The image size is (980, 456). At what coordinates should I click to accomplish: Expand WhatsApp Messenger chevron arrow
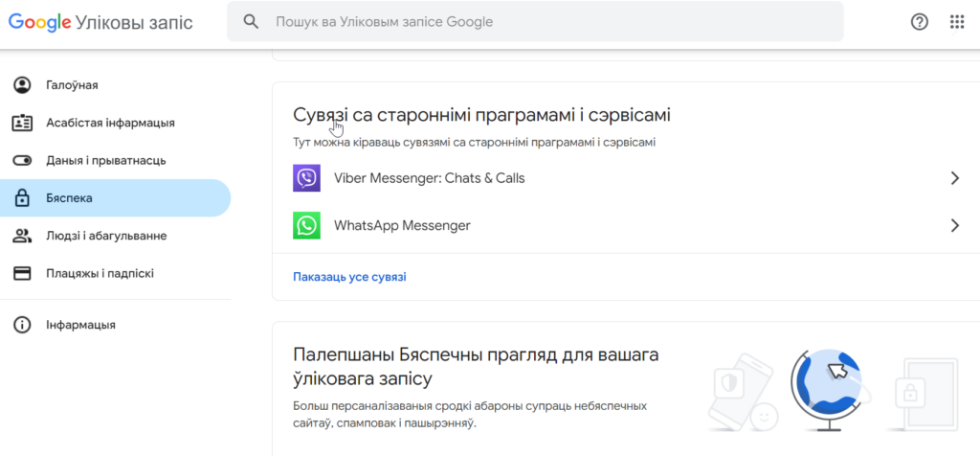pyautogui.click(x=954, y=225)
